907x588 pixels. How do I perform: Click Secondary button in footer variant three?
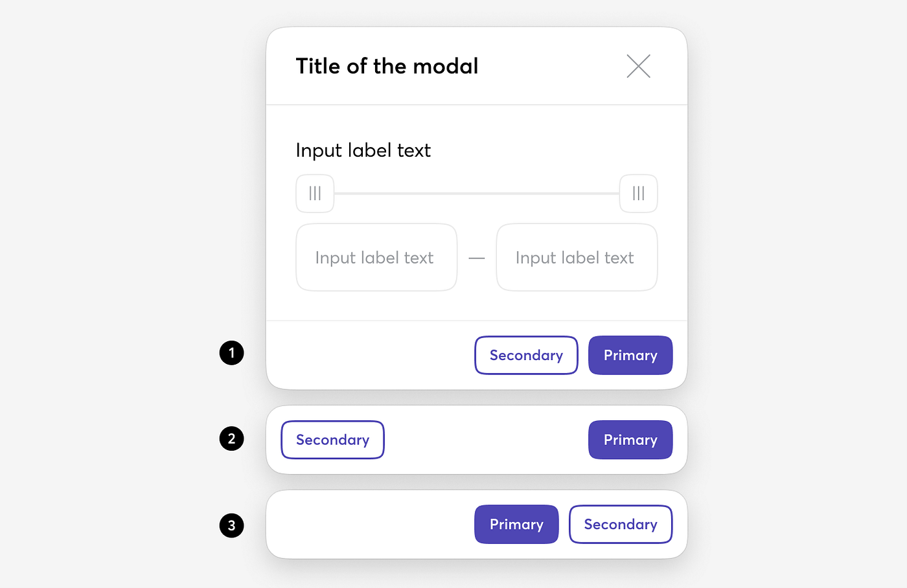[621, 525]
